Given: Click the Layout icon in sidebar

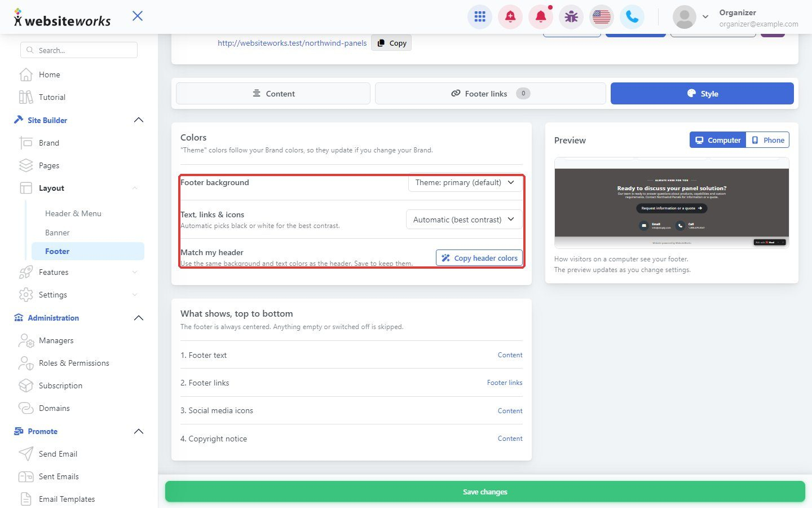Looking at the screenshot, I should [26, 188].
